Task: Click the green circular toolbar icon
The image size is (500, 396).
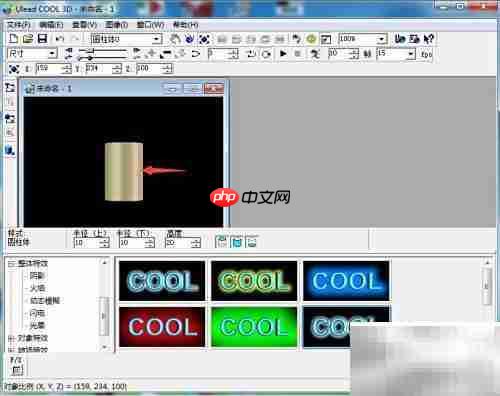Action: point(311,39)
